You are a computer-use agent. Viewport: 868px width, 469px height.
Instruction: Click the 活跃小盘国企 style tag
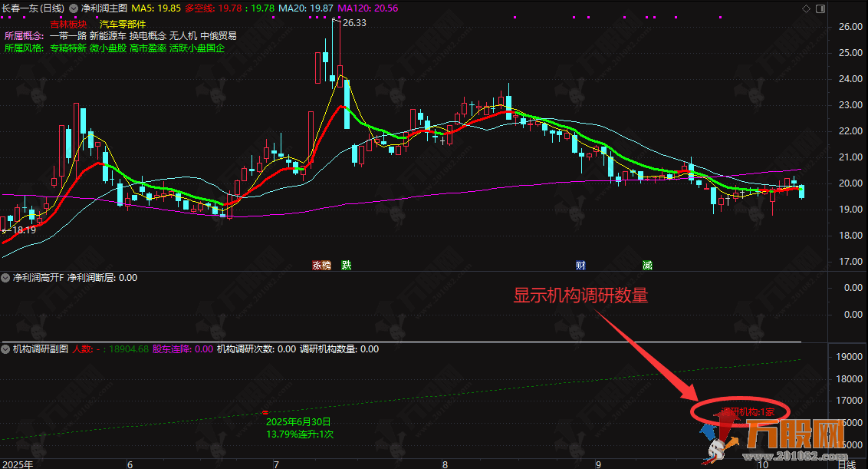[197, 48]
